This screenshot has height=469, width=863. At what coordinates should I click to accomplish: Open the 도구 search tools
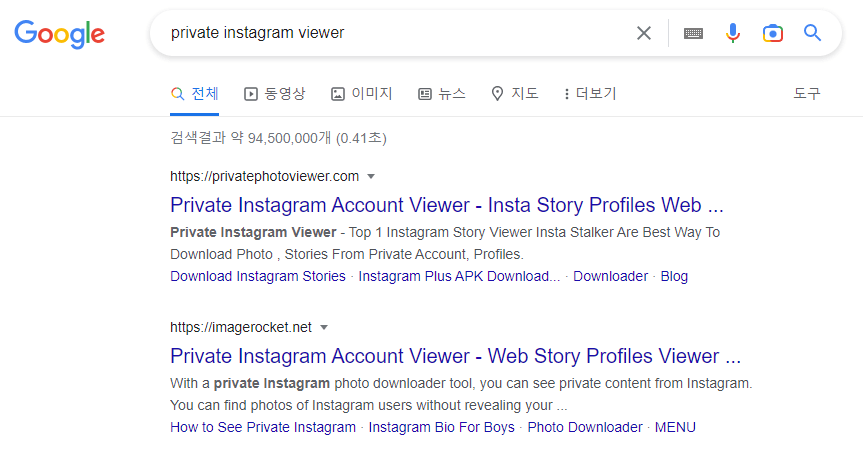pyautogui.click(x=806, y=94)
